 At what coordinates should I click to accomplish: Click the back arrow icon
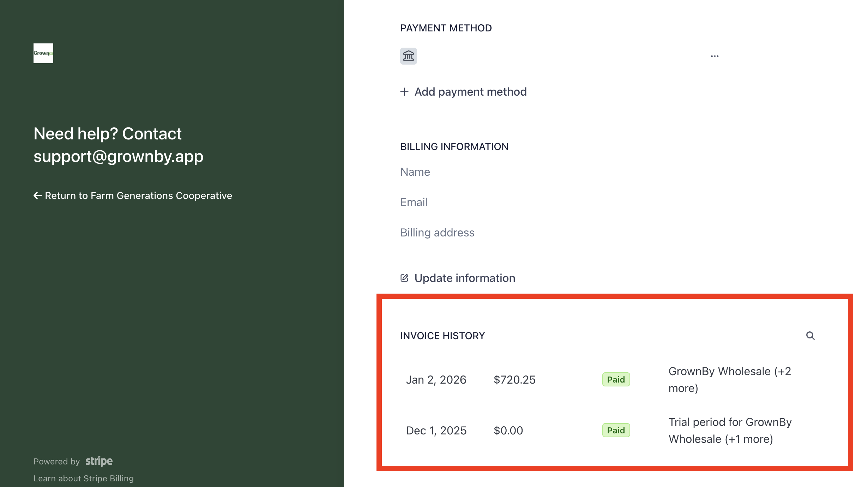pyautogui.click(x=37, y=196)
